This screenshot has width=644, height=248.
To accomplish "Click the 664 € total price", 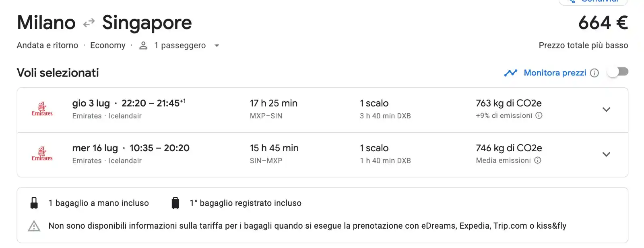I will point(603,23).
